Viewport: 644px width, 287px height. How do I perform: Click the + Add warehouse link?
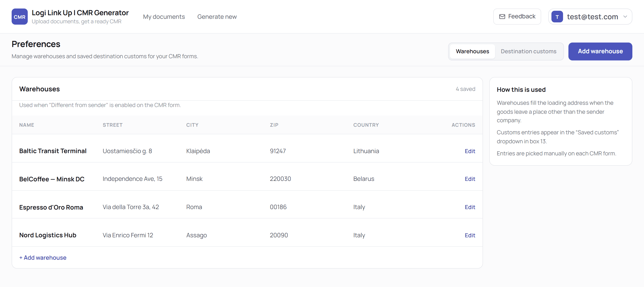point(43,258)
